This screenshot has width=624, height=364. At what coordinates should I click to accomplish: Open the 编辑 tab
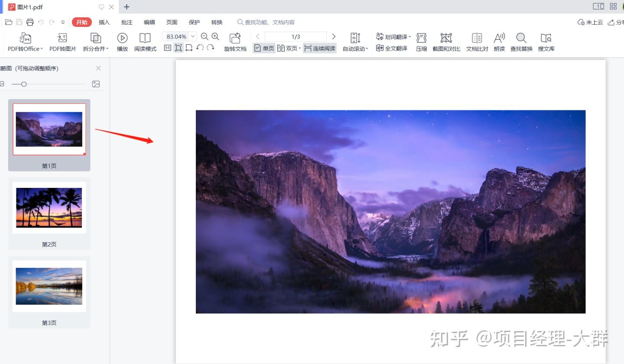click(149, 22)
